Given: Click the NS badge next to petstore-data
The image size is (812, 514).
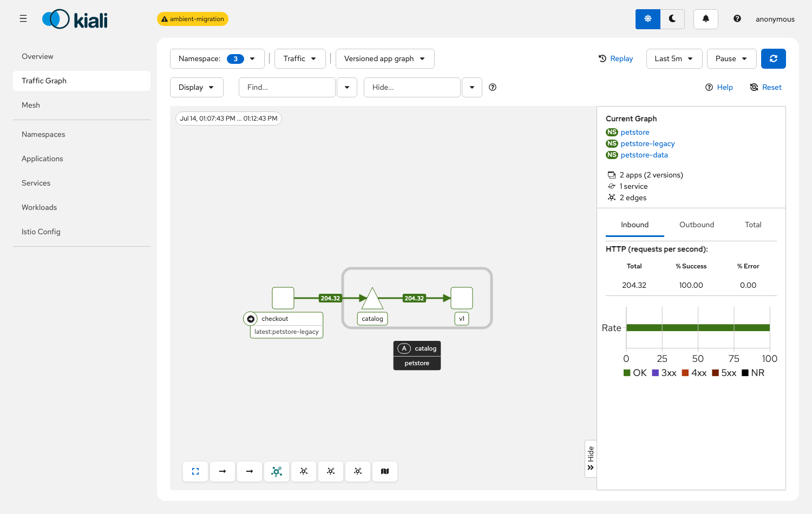Looking at the screenshot, I should tap(612, 155).
